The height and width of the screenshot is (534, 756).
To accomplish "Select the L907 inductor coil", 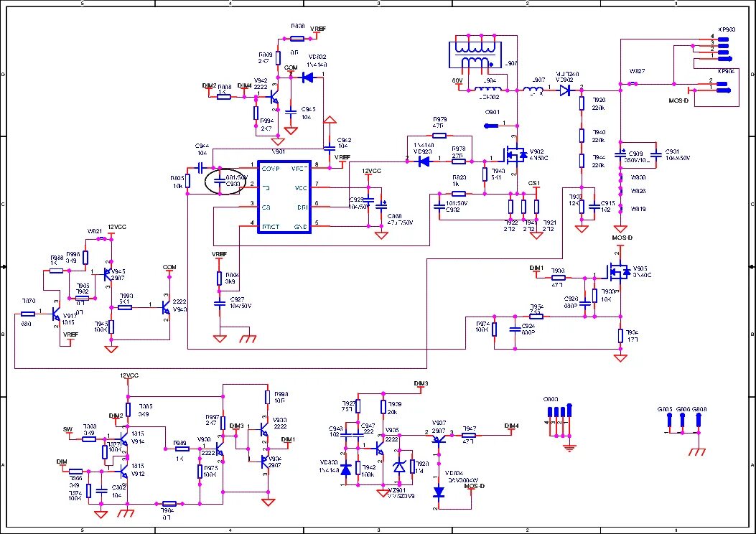I will click(x=533, y=90).
